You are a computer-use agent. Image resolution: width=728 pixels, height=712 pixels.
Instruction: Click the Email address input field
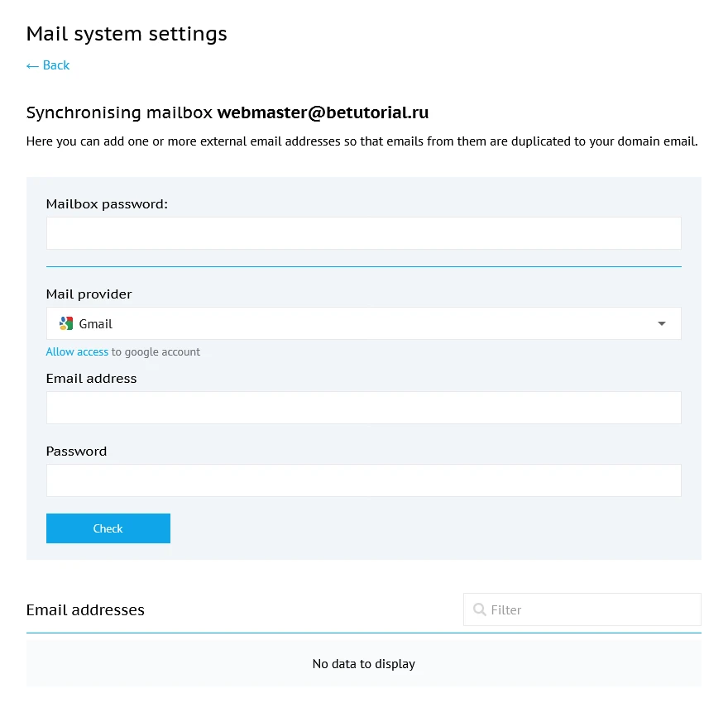(x=363, y=408)
